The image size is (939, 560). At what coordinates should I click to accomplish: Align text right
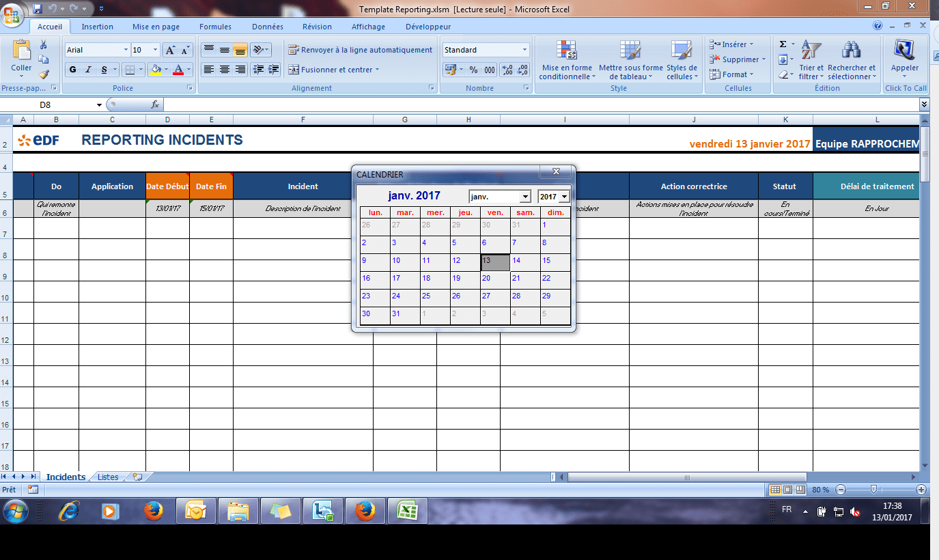(x=240, y=70)
